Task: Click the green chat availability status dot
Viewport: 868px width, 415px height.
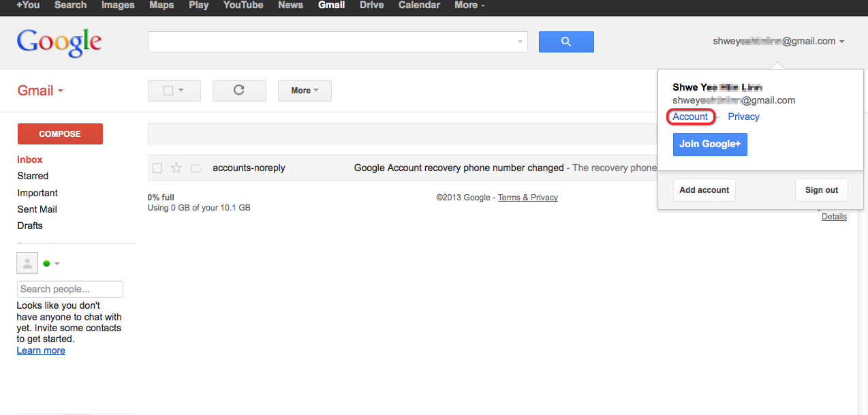Action: pyautogui.click(x=46, y=264)
